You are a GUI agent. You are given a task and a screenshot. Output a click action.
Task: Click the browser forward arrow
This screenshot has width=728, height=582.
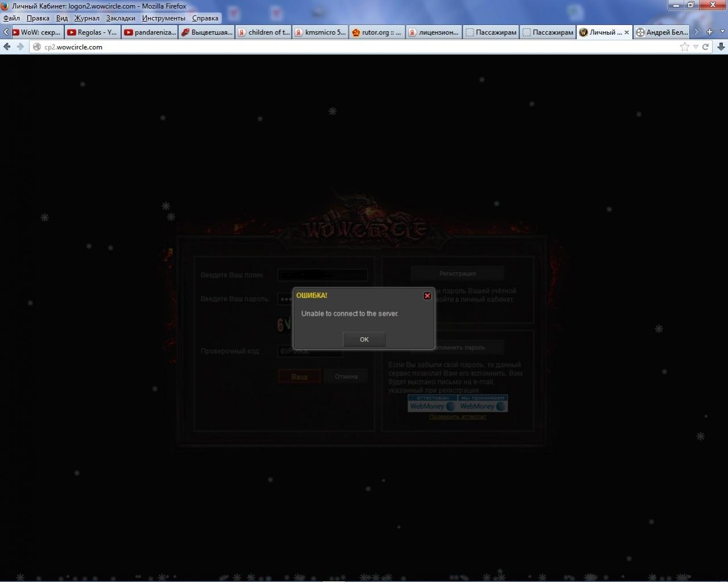tap(20, 47)
